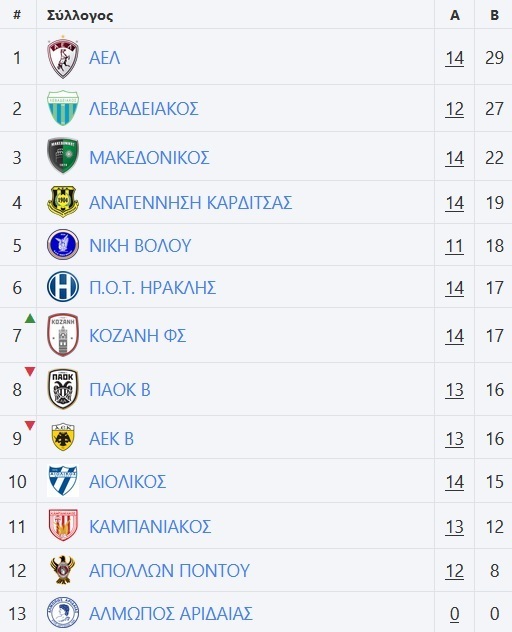
Task: Open ΑΠΟΛΛΩΝ ΠΟΝΤΟΥ matches played count 12
Action: 454,571
